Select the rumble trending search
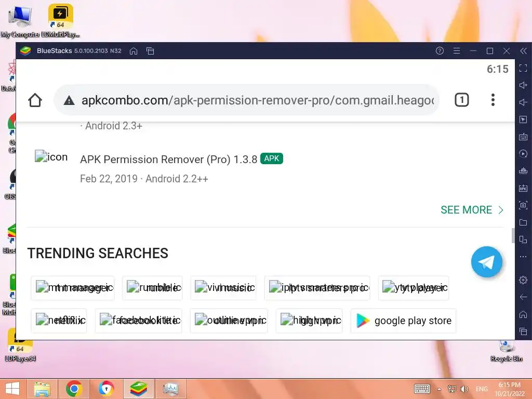The height and width of the screenshot is (399, 532). coord(152,288)
